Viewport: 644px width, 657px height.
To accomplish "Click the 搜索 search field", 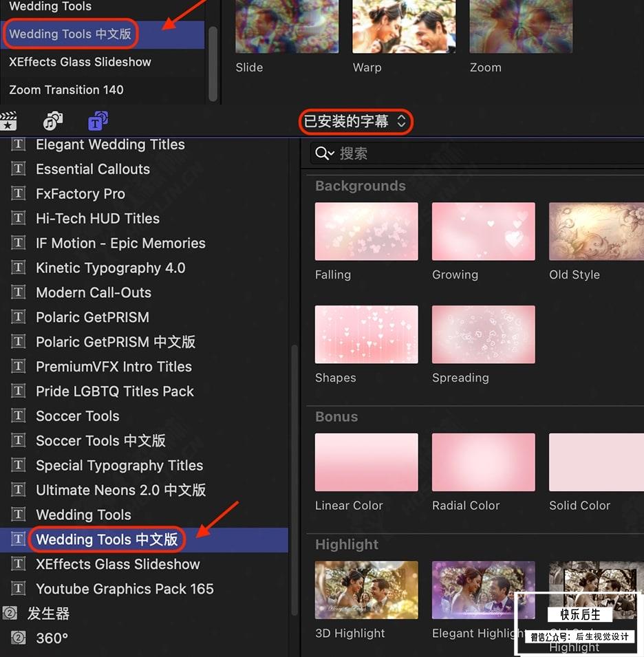I will [477, 153].
